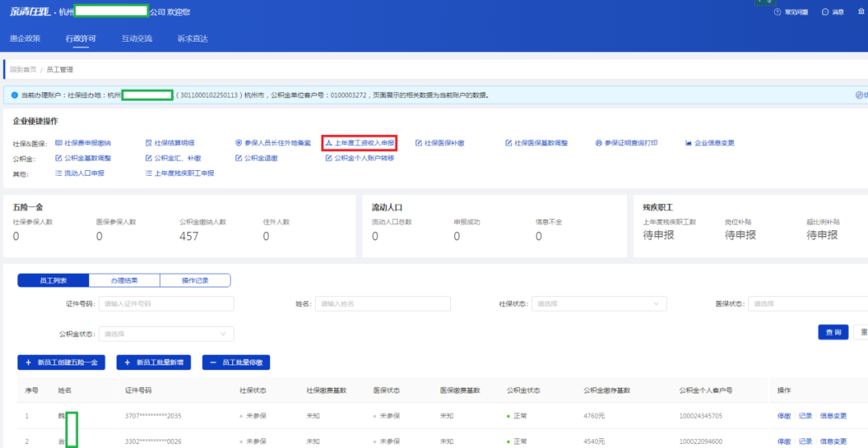Open 企业信息变更 shortcut
Image resolution: width=868 pixels, height=448 pixels.
pos(710,143)
